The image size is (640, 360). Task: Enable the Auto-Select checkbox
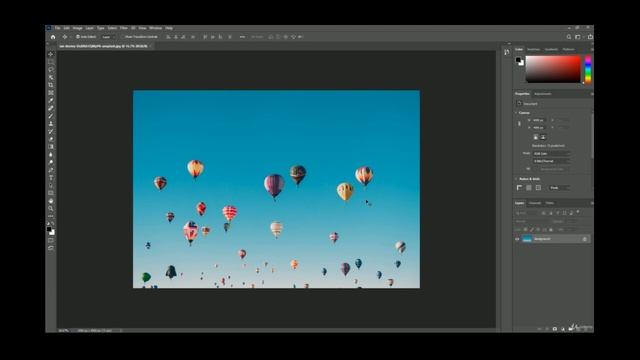(78, 37)
